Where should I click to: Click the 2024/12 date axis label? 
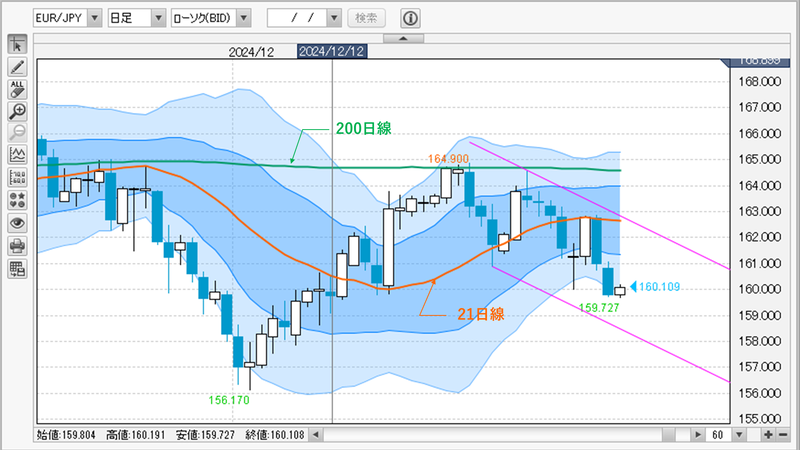(251, 52)
